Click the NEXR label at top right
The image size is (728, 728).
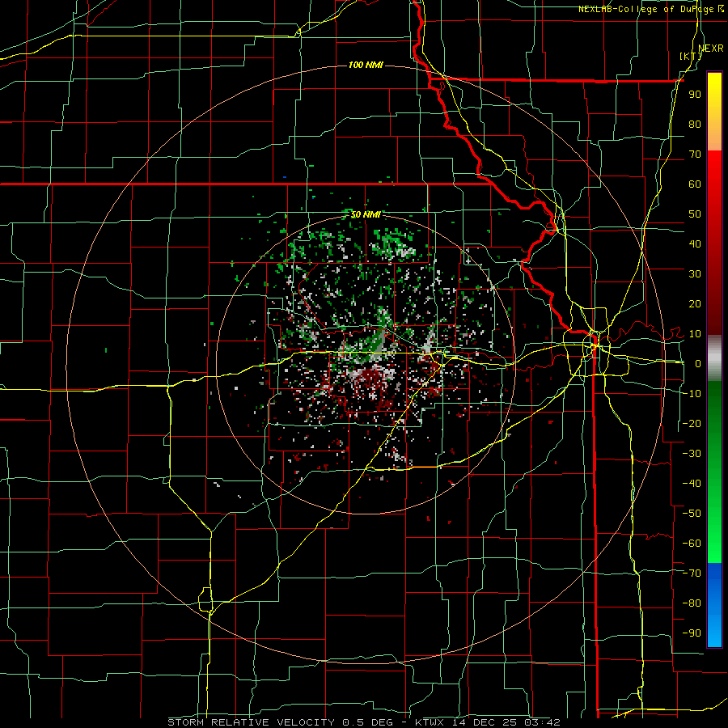click(x=710, y=49)
